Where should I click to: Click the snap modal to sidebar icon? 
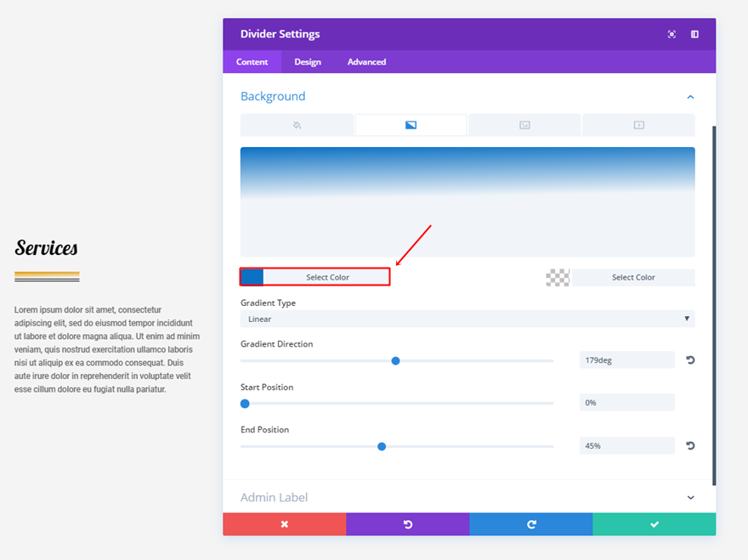pos(694,34)
